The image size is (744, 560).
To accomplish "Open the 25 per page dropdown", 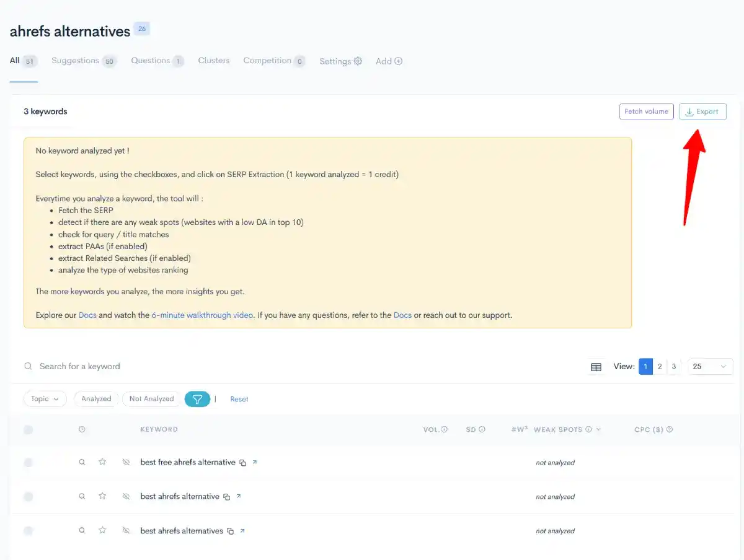I will tap(710, 367).
